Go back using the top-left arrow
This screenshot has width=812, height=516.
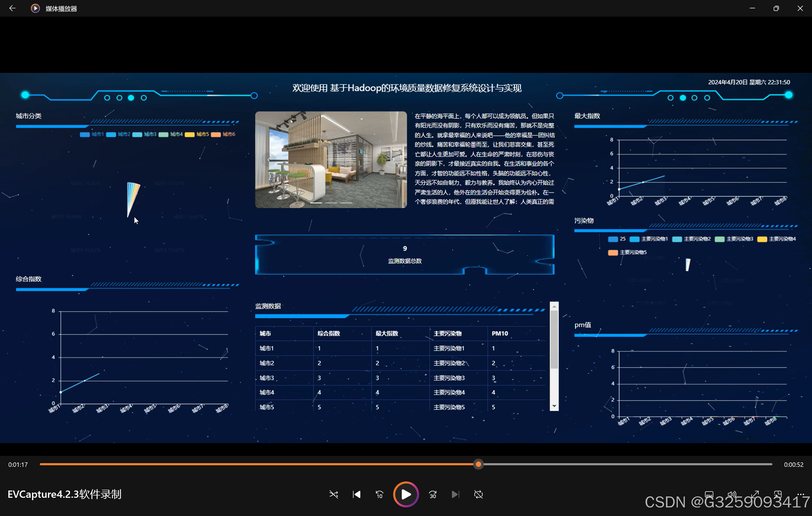[x=12, y=8]
